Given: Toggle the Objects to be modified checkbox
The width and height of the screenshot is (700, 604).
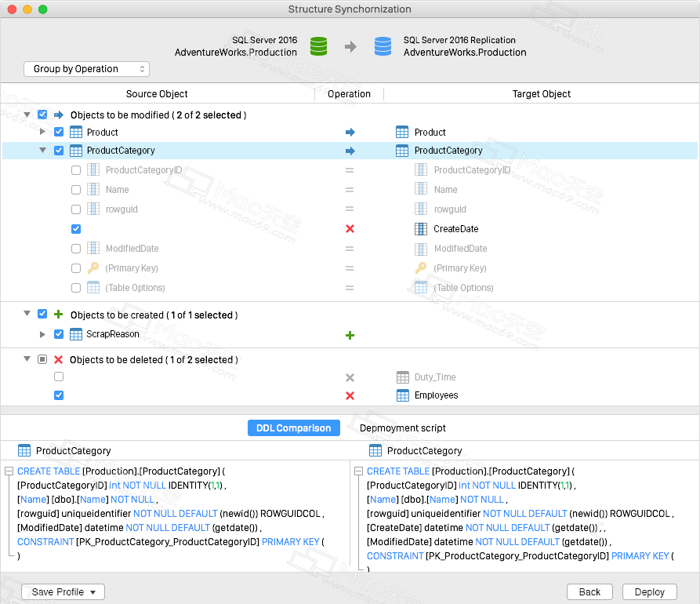Looking at the screenshot, I should 42,115.
